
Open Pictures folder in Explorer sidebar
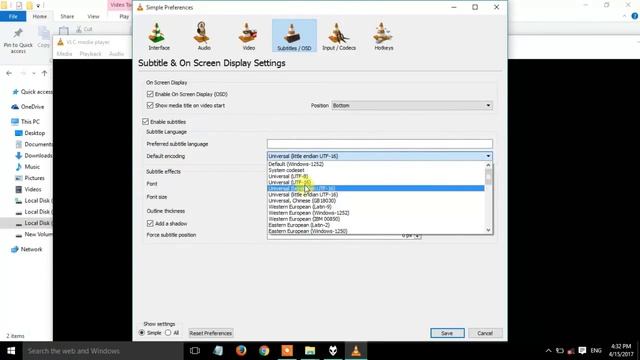(x=30, y=178)
